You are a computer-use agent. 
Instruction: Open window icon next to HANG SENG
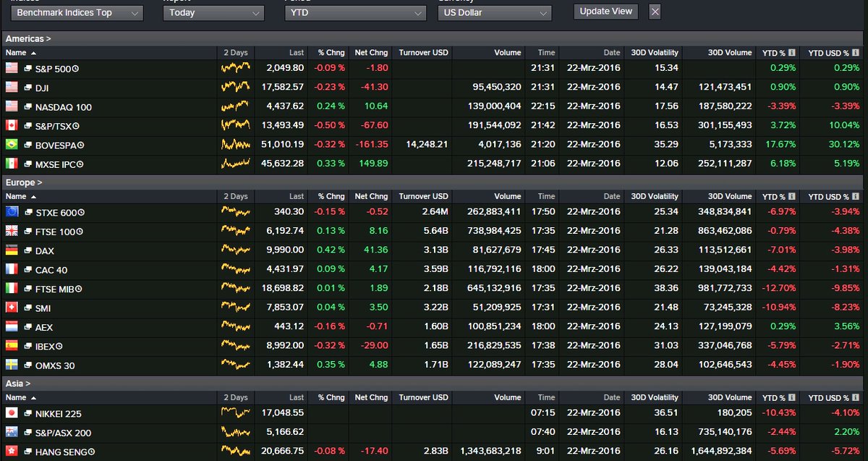tap(27, 452)
